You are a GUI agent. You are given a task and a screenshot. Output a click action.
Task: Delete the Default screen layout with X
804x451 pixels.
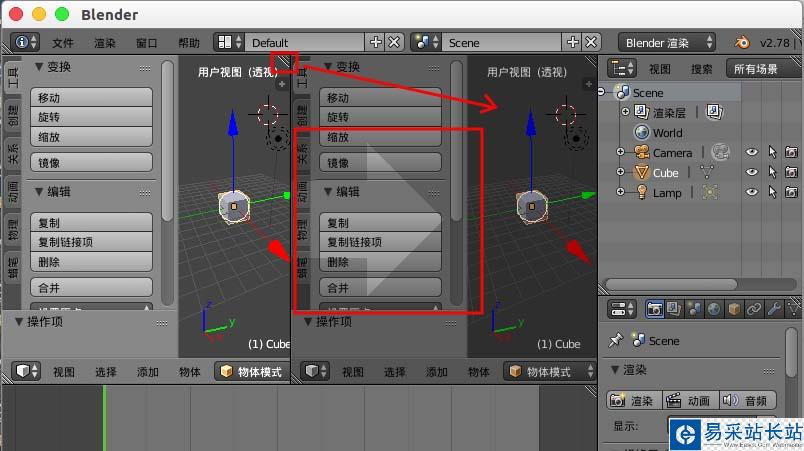[x=394, y=42]
